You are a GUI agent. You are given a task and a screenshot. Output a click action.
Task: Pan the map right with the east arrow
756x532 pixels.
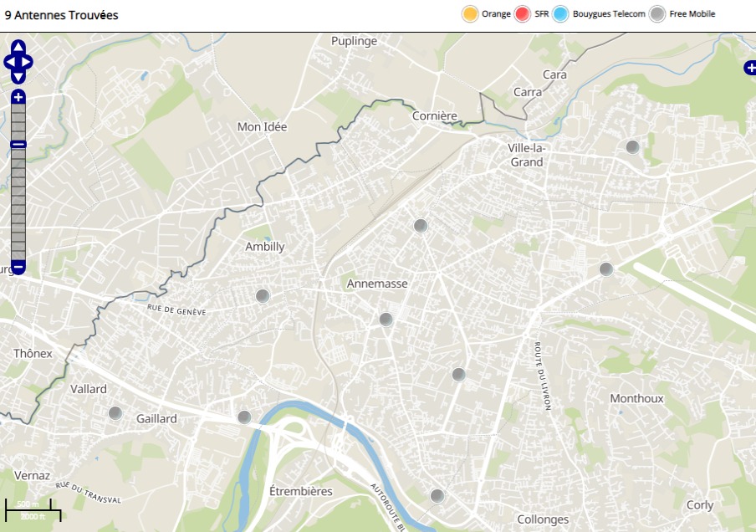coord(28,62)
